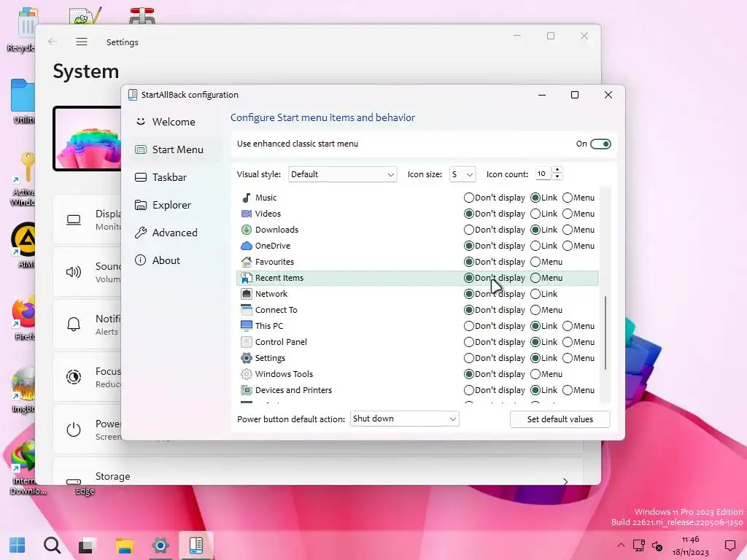Click the Icon count number field
Screen dimensions: 747x560
pyautogui.click(x=543, y=174)
